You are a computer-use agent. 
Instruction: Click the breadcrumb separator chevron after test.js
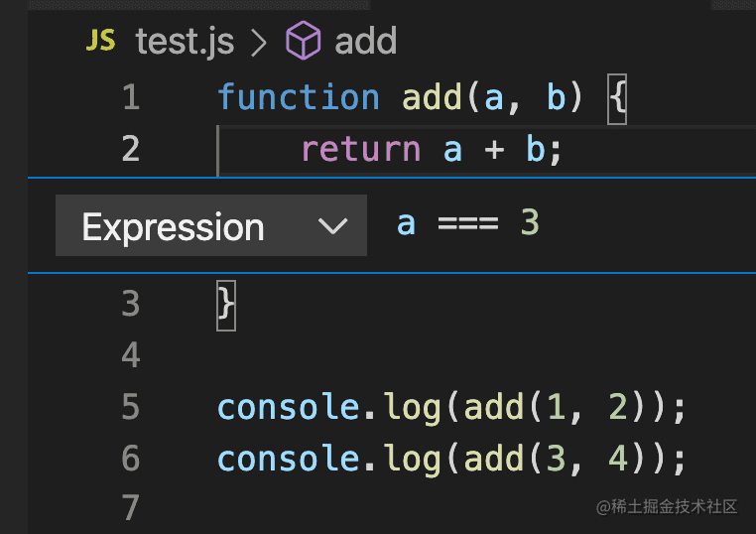[x=260, y=42]
